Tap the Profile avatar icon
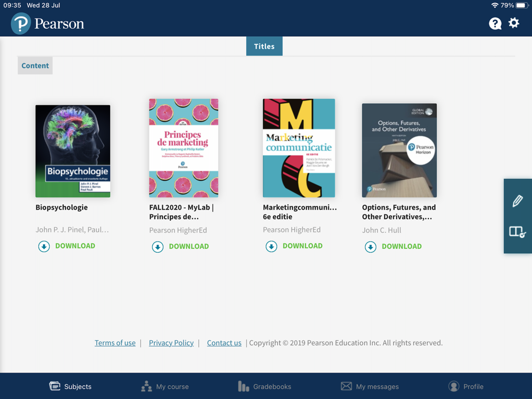This screenshot has height=399, width=532. click(x=454, y=386)
